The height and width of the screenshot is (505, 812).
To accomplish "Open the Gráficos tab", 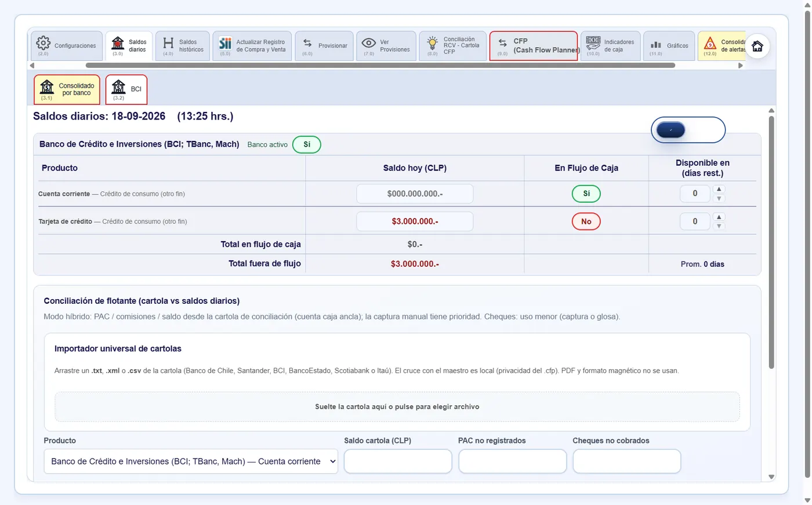I will click(x=669, y=46).
